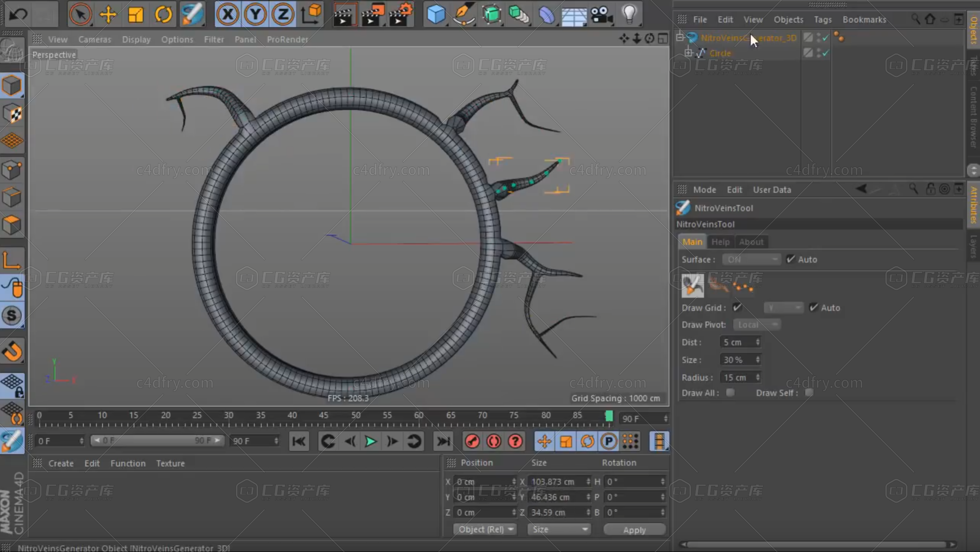Click Render View clapperboard icon
This screenshot has width=980, height=552.
coord(344,14)
